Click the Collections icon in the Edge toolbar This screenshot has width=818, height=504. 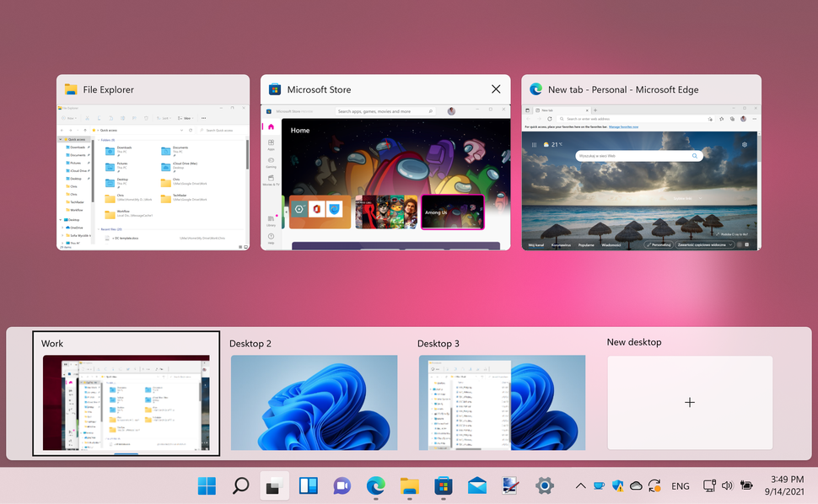(732, 119)
